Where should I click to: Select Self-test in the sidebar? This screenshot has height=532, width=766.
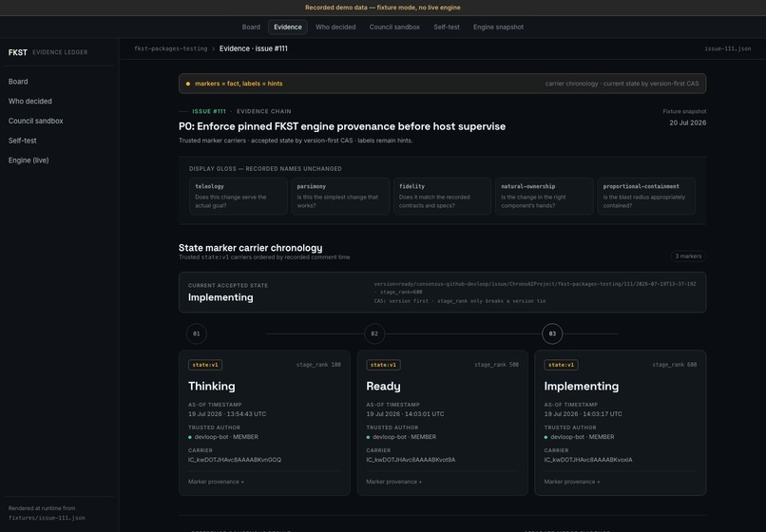23,141
